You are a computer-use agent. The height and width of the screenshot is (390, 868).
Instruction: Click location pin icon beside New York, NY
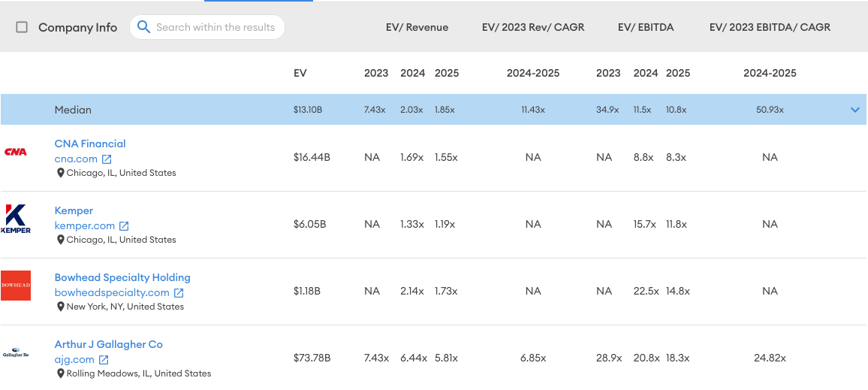tap(61, 307)
